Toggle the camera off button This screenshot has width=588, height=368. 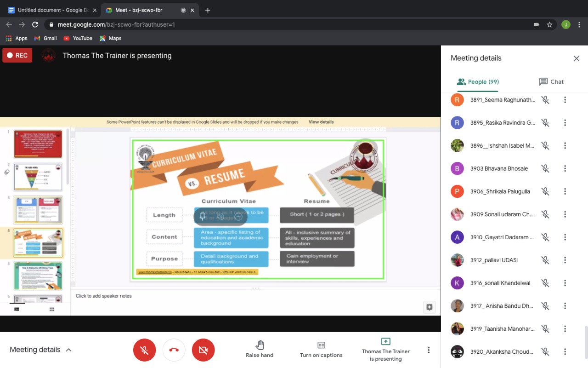203,350
